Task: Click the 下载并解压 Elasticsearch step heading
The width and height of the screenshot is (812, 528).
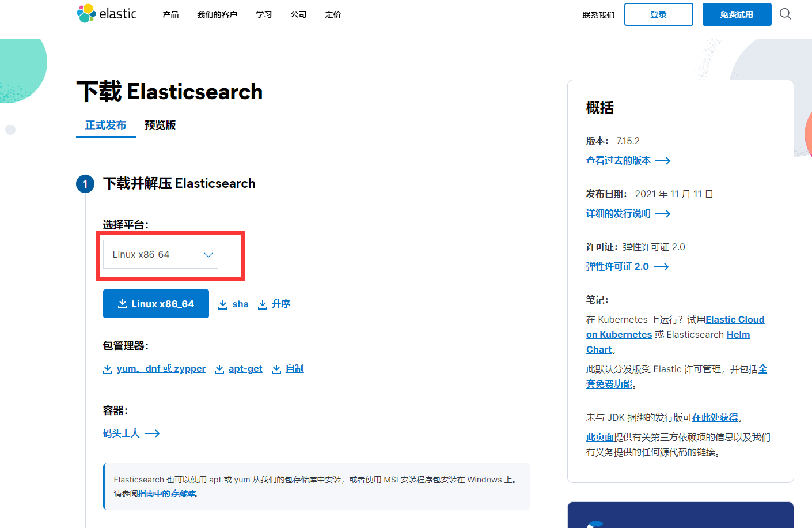Action: coord(179,183)
